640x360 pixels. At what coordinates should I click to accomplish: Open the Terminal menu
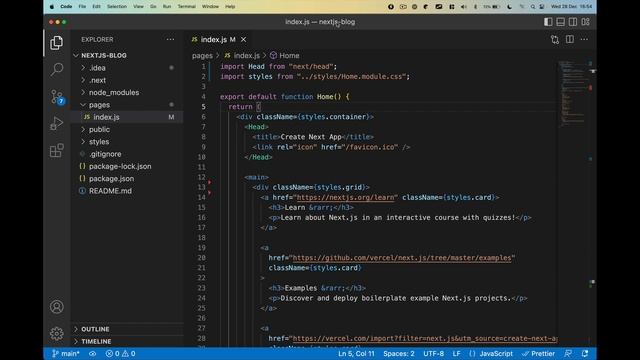coord(187,7)
